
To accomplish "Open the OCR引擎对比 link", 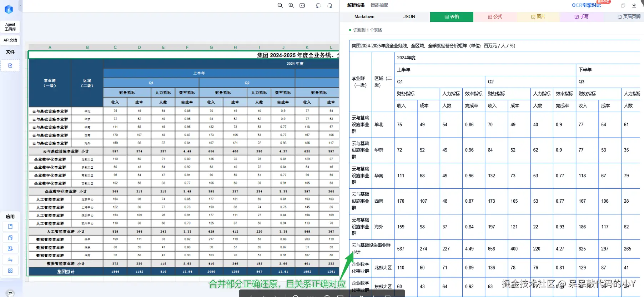I will click(x=586, y=5).
